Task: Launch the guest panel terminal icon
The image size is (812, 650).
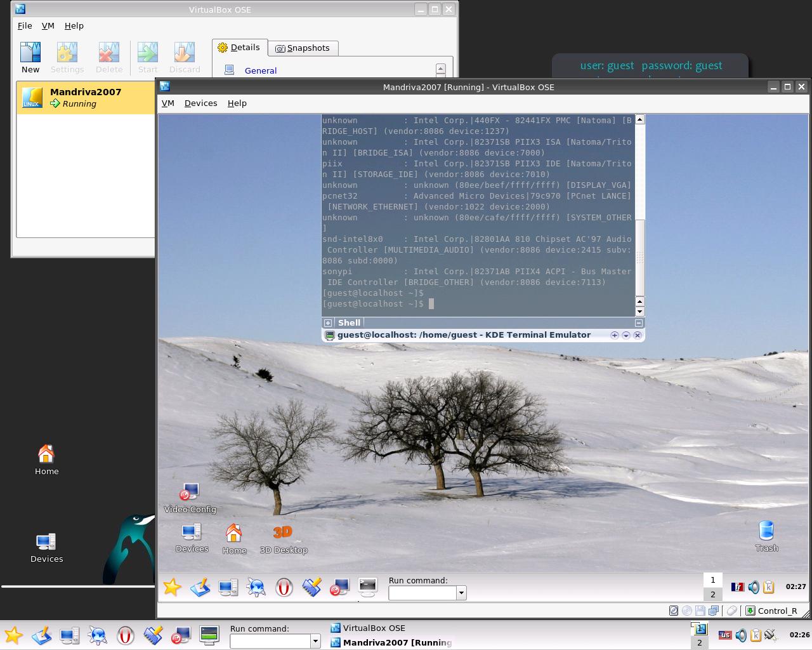Action: pos(368,587)
